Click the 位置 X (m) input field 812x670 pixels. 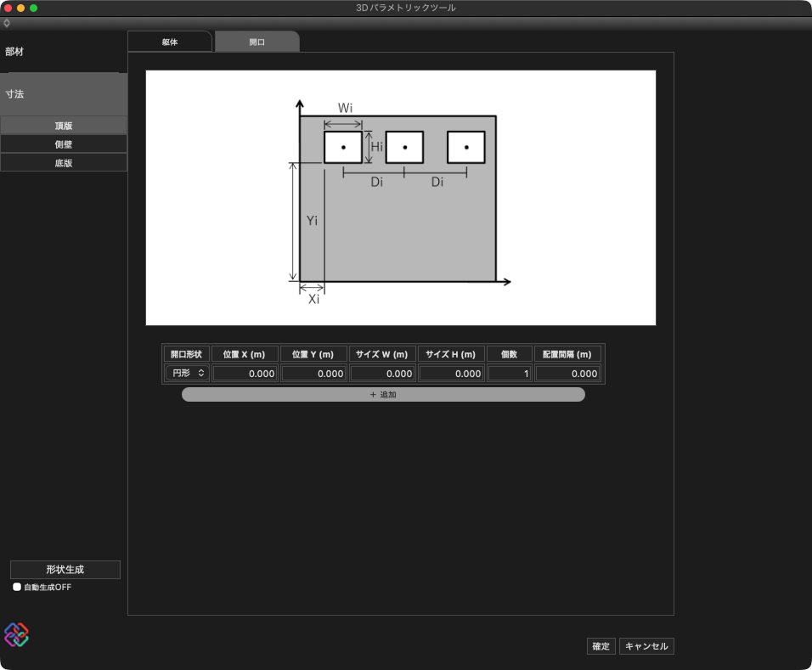(245, 374)
